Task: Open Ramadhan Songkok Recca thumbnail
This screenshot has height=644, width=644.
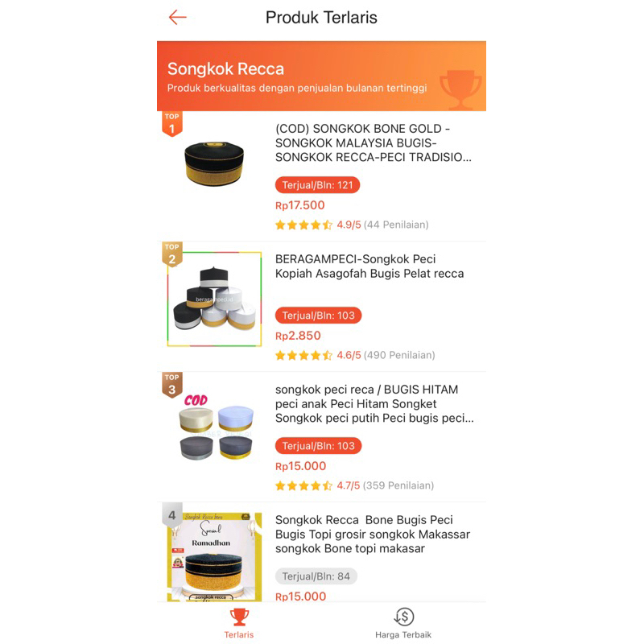Action: click(x=214, y=557)
